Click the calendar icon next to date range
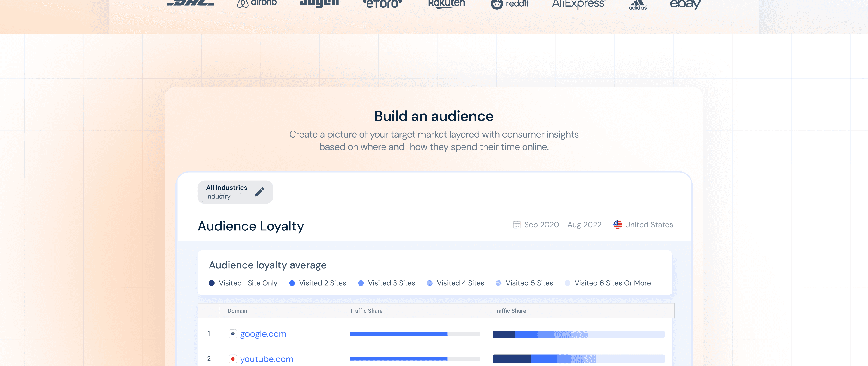The image size is (868, 366). 516,225
